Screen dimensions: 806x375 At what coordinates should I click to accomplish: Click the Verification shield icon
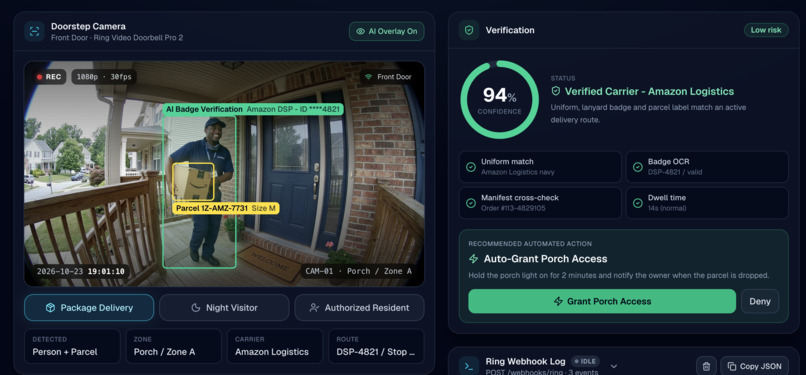coord(468,30)
